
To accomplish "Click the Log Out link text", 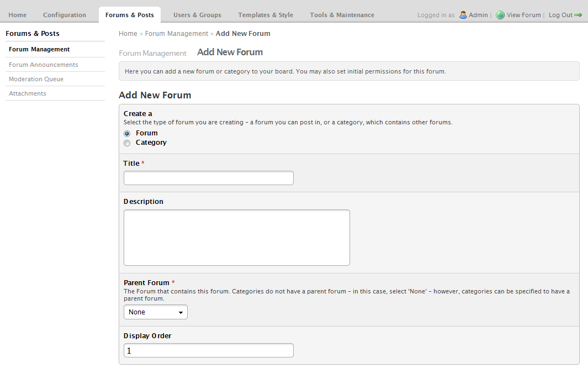I will pos(560,15).
